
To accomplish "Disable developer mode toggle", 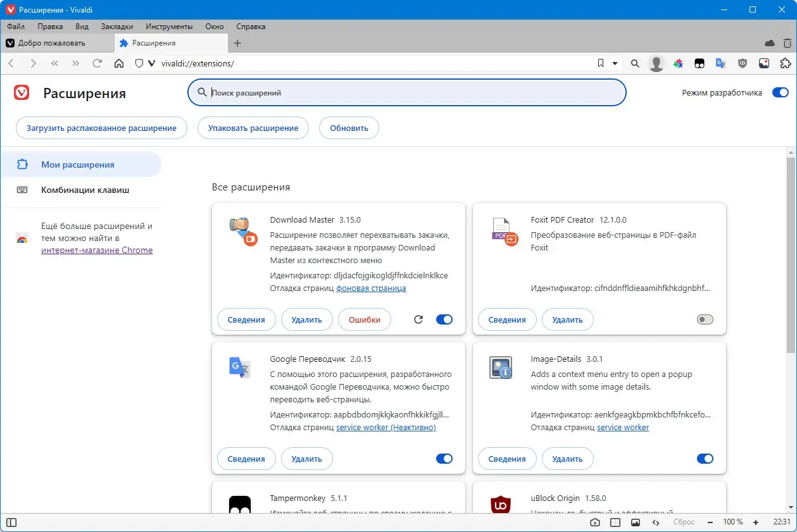I will click(x=781, y=92).
